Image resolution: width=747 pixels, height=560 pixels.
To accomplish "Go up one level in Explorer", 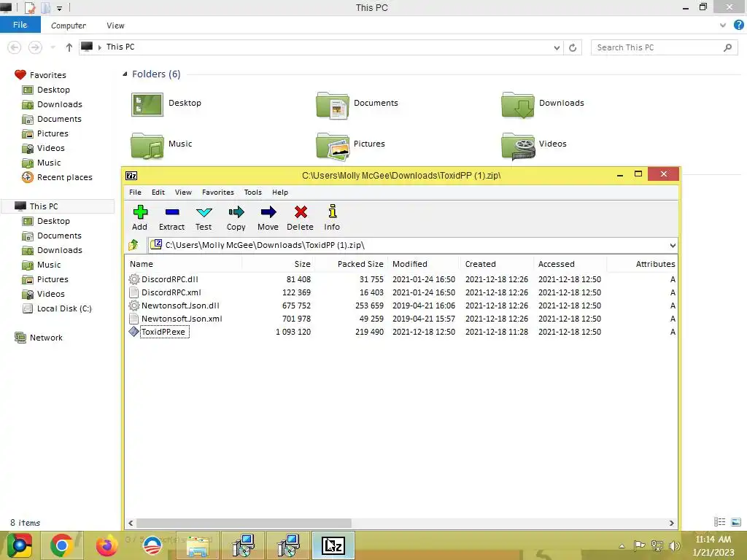I will pos(69,47).
